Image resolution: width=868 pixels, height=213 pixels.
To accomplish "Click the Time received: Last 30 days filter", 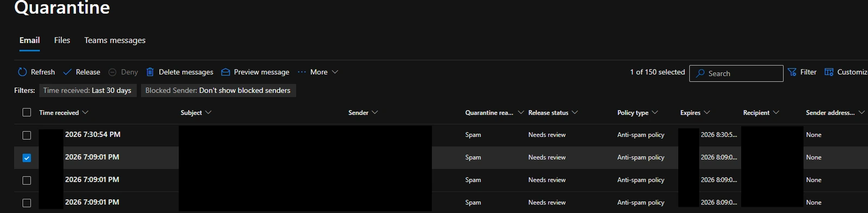I will point(87,91).
